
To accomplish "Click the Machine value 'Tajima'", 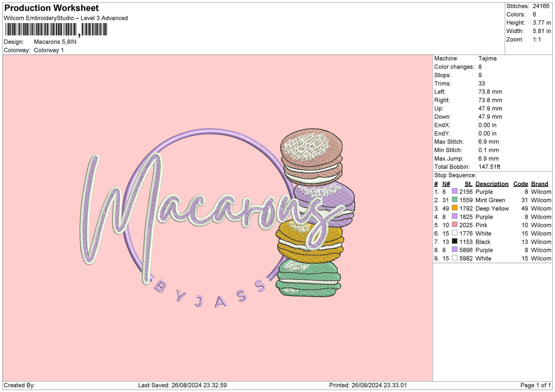I will (x=487, y=58).
